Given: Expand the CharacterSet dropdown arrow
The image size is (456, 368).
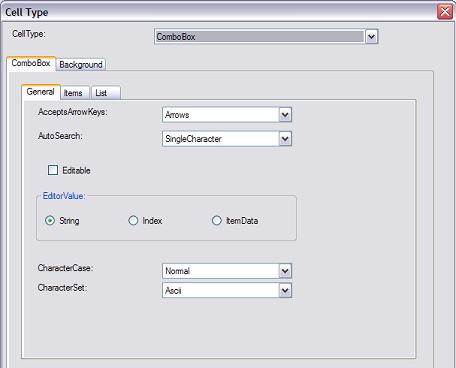Looking at the screenshot, I should point(285,290).
